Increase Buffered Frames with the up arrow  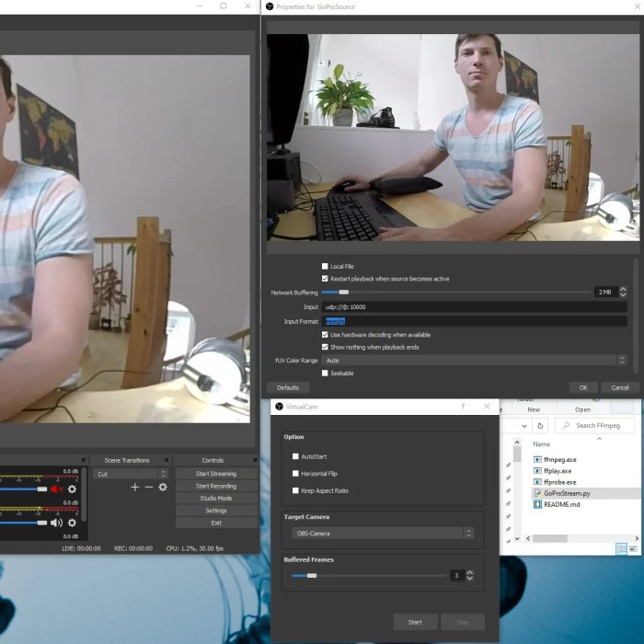[x=470, y=572]
